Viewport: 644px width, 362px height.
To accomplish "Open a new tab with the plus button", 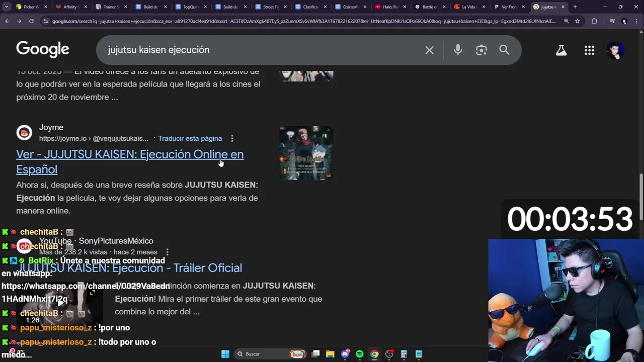I will click(x=575, y=7).
